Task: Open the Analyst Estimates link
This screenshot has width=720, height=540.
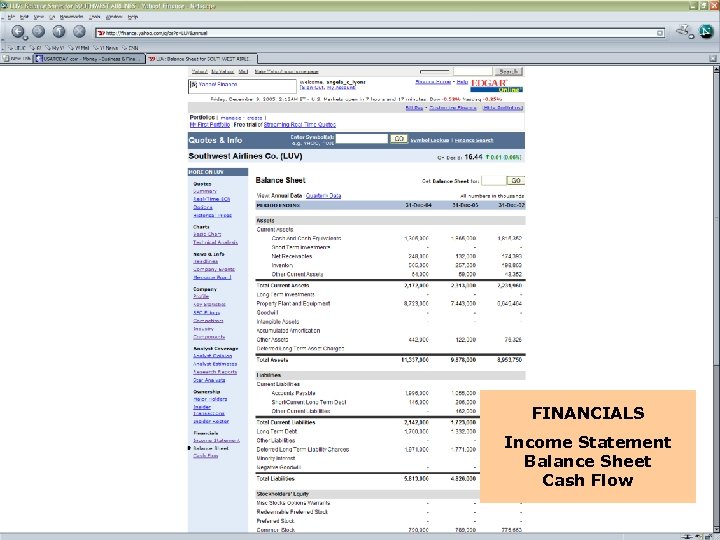Action: [215, 364]
